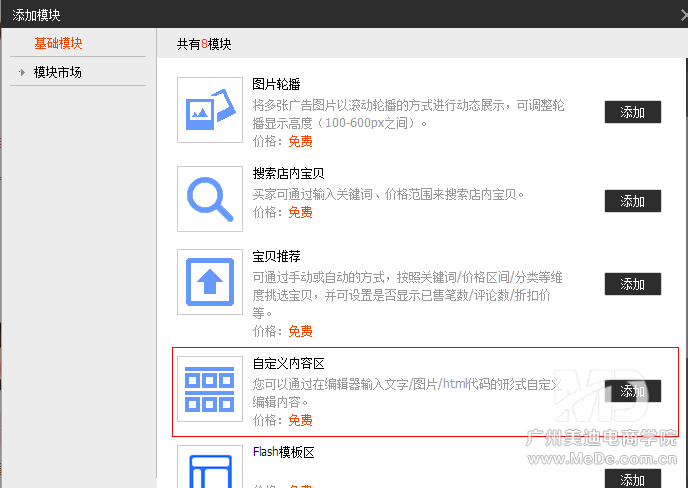Select the 基础模块 tab in sidebar

coord(58,43)
